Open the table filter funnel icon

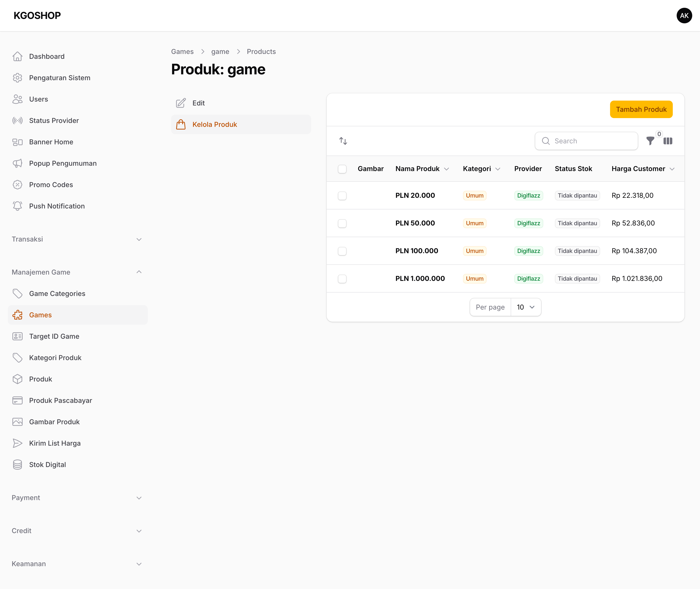[x=650, y=141]
